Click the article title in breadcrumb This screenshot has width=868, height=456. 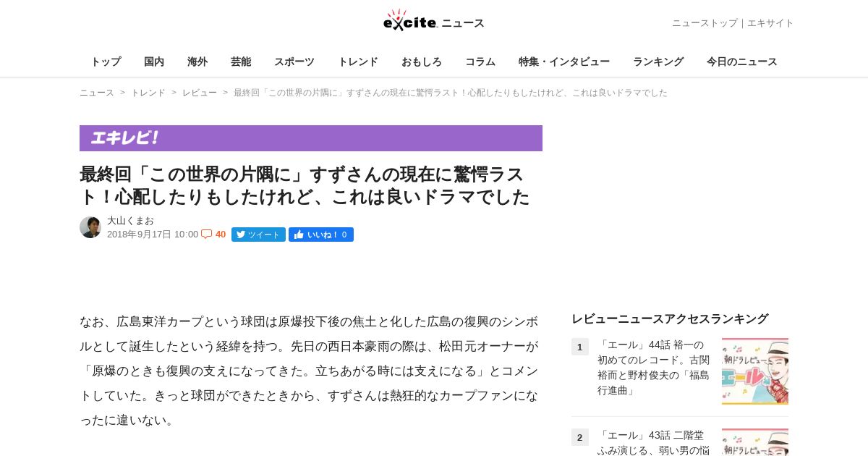tap(451, 93)
